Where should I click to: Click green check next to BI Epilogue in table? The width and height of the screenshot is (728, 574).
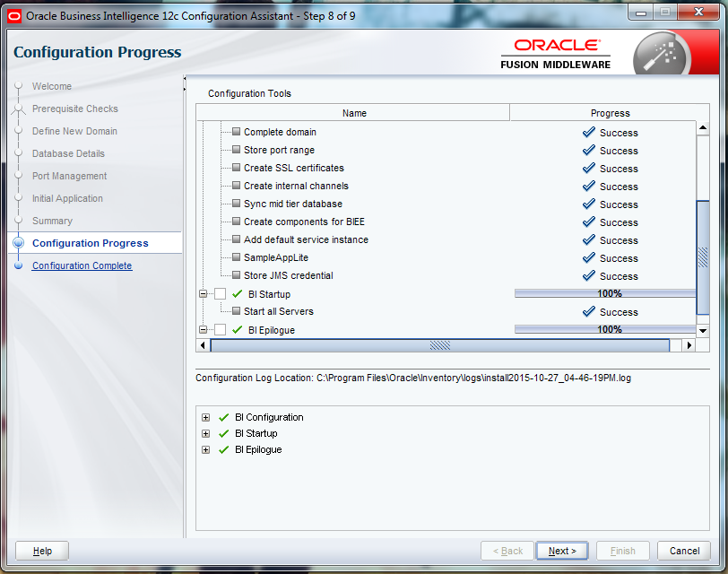238,330
